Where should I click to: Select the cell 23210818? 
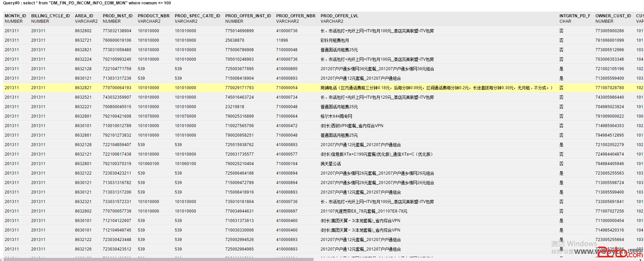[235, 107]
